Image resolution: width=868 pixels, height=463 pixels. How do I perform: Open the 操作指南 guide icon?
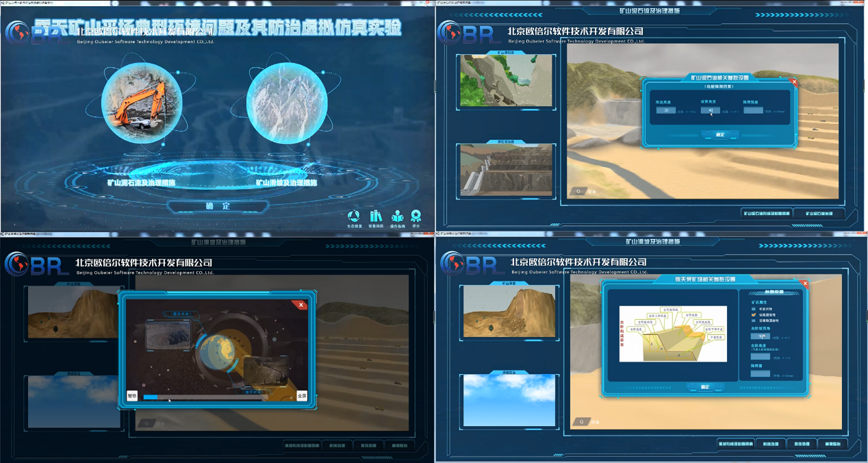tap(397, 217)
